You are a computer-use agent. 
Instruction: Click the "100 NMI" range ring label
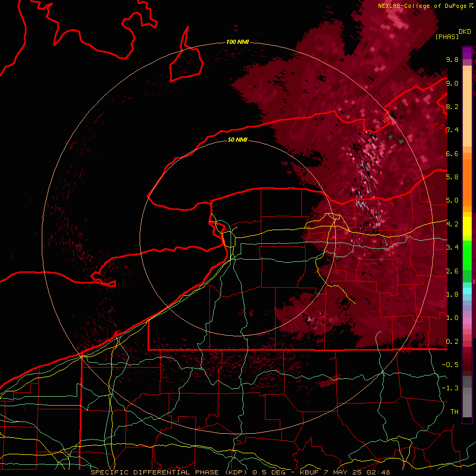pos(237,42)
